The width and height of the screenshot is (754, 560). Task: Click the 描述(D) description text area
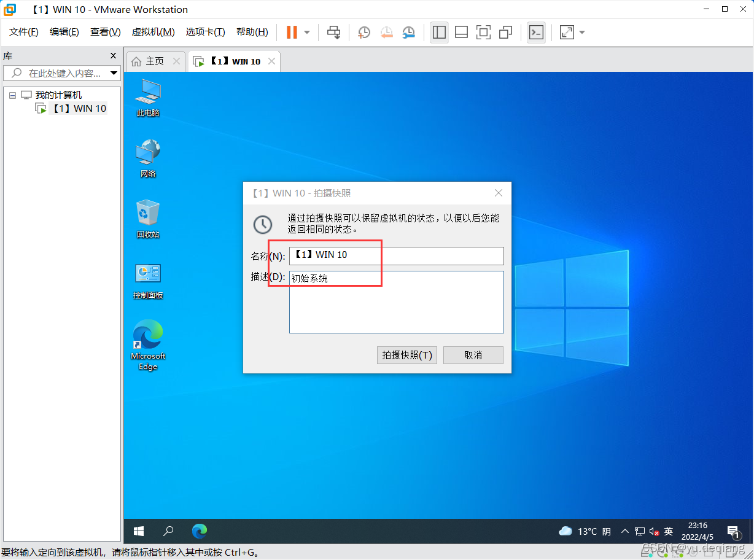pyautogui.click(x=396, y=302)
